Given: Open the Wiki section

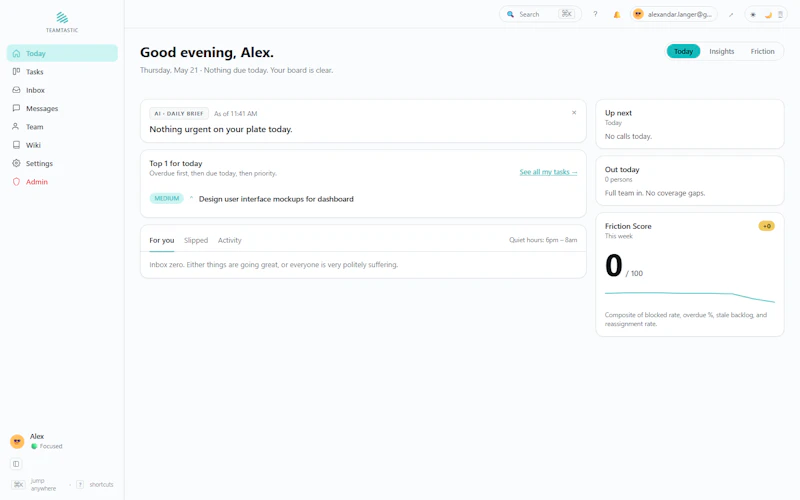Looking at the screenshot, I should tap(62, 145).
